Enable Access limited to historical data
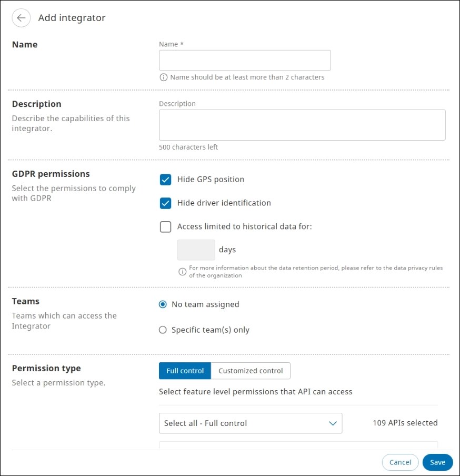Screen dimensions: 460x476 [166, 227]
